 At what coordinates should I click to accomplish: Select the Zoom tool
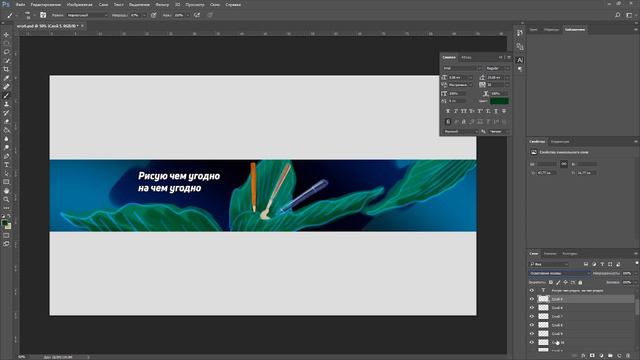point(6,199)
